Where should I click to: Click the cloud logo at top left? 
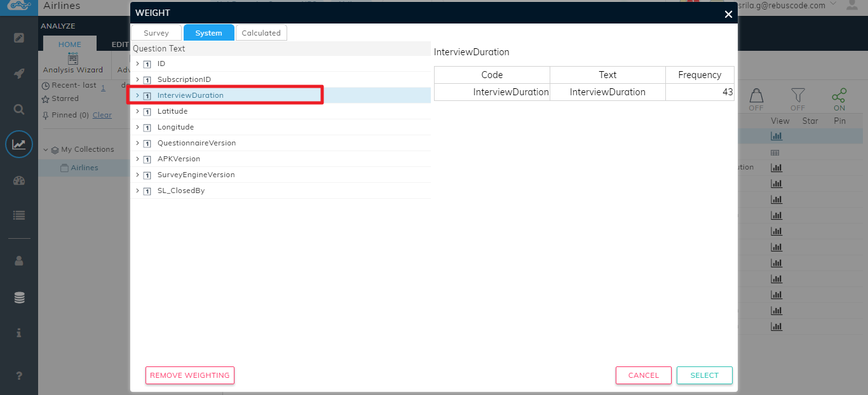point(19,6)
